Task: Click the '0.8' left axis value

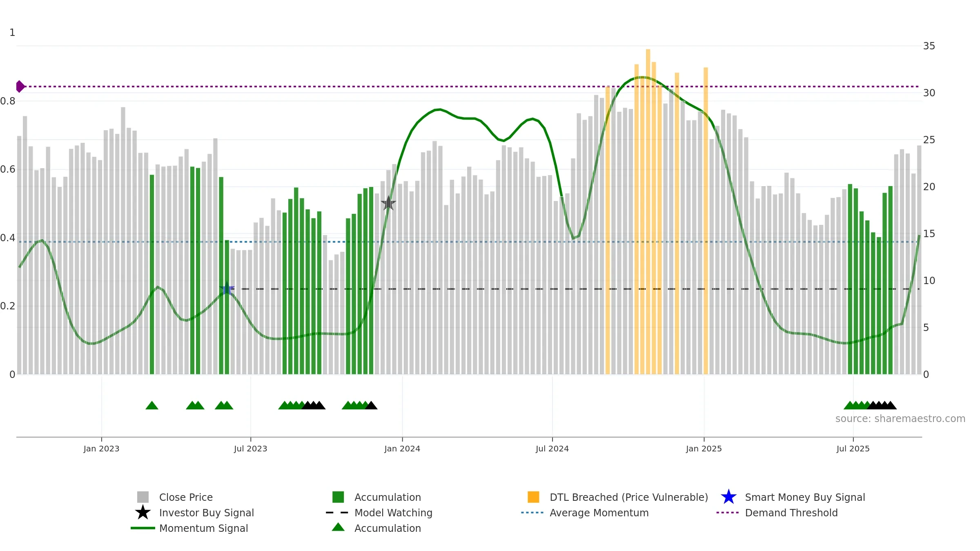Action: pyautogui.click(x=8, y=101)
